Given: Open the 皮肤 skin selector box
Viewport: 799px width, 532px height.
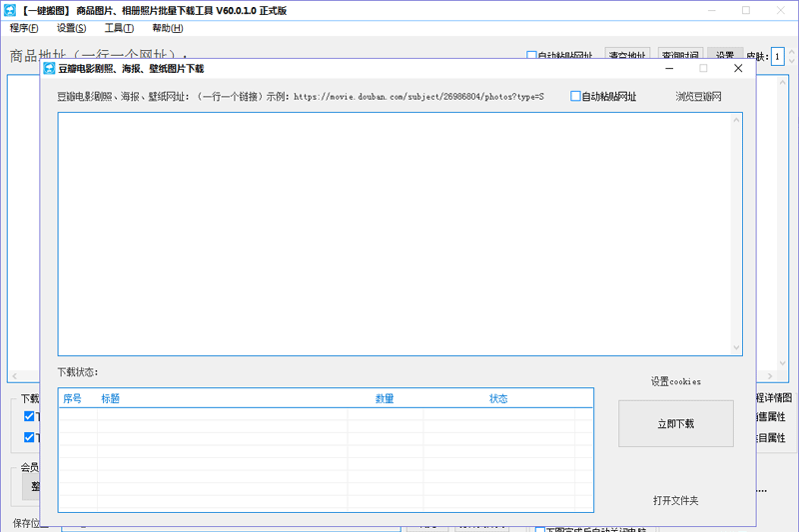Looking at the screenshot, I should click(x=777, y=57).
